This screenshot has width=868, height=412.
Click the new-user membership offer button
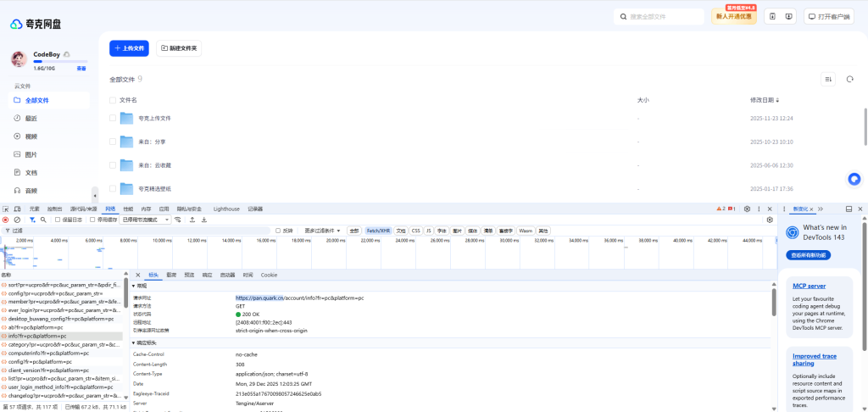734,17
